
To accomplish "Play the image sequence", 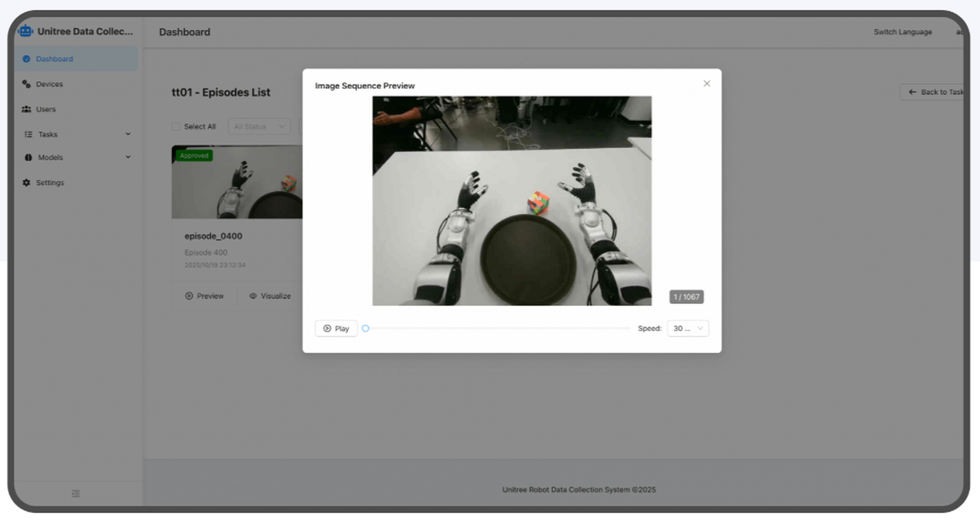I will (x=336, y=328).
